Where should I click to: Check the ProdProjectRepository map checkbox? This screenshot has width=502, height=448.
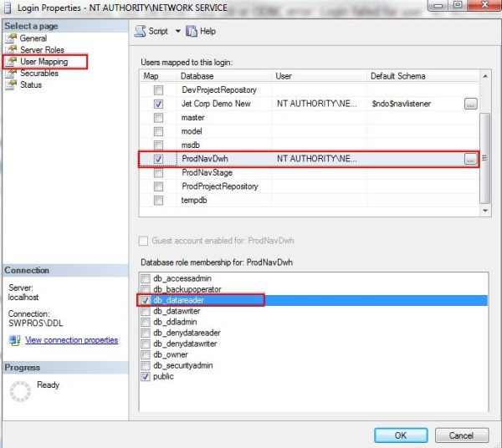point(158,186)
